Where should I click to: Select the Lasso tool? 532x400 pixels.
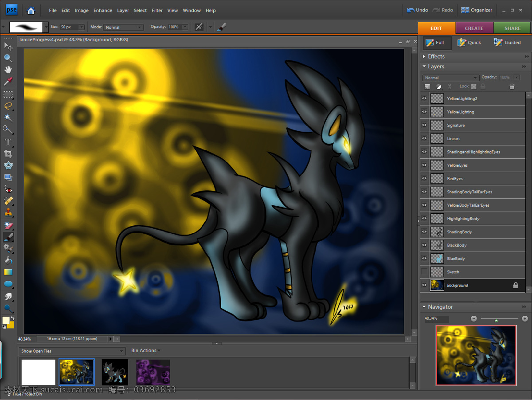click(8, 106)
